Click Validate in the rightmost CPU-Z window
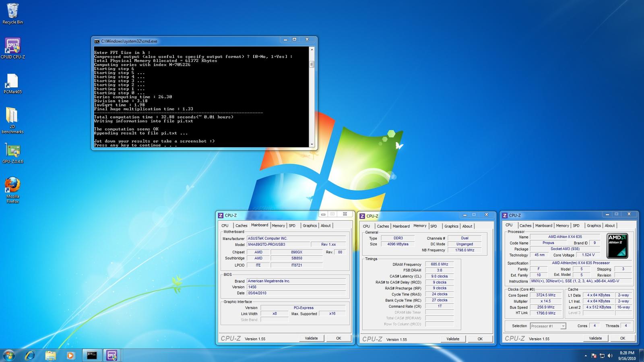 tap(595, 338)
